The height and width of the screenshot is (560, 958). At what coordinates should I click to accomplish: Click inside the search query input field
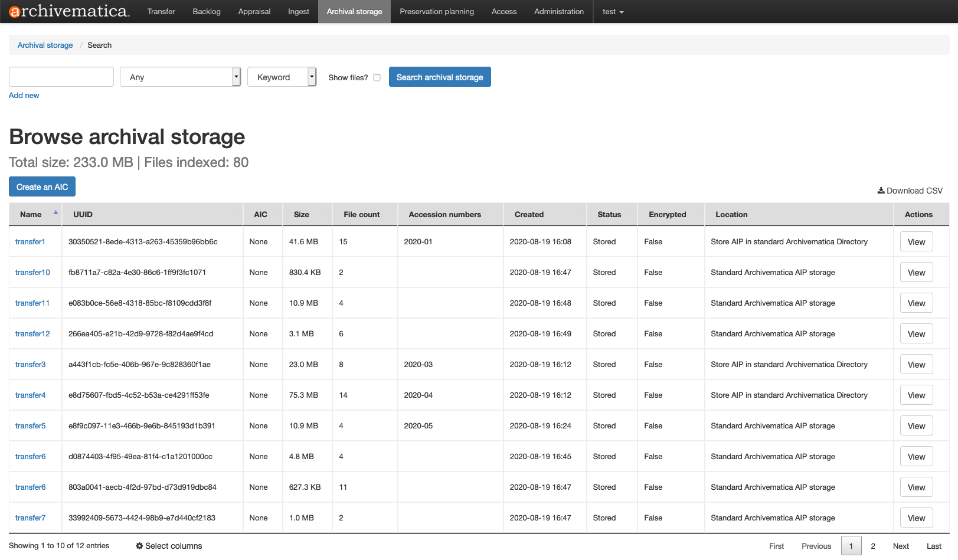tap(61, 77)
